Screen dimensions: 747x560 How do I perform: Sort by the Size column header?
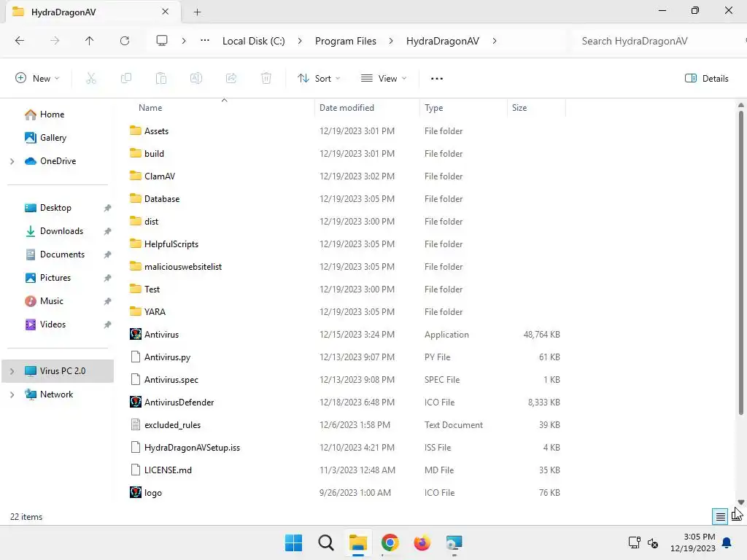519,108
